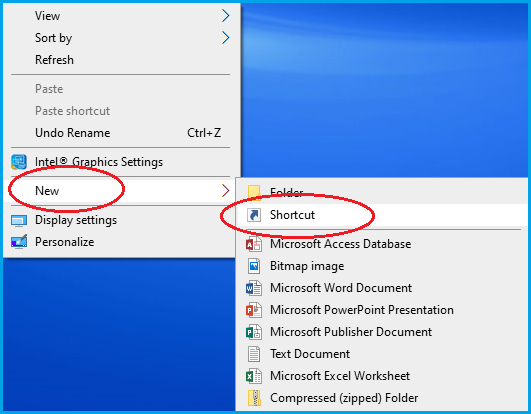Click the Compressed zipped Folder icon

click(254, 398)
